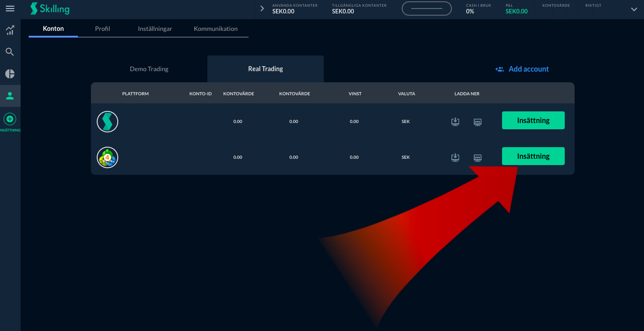
Task: Click the Insättning plus icon in sidebar
Action: [10, 119]
